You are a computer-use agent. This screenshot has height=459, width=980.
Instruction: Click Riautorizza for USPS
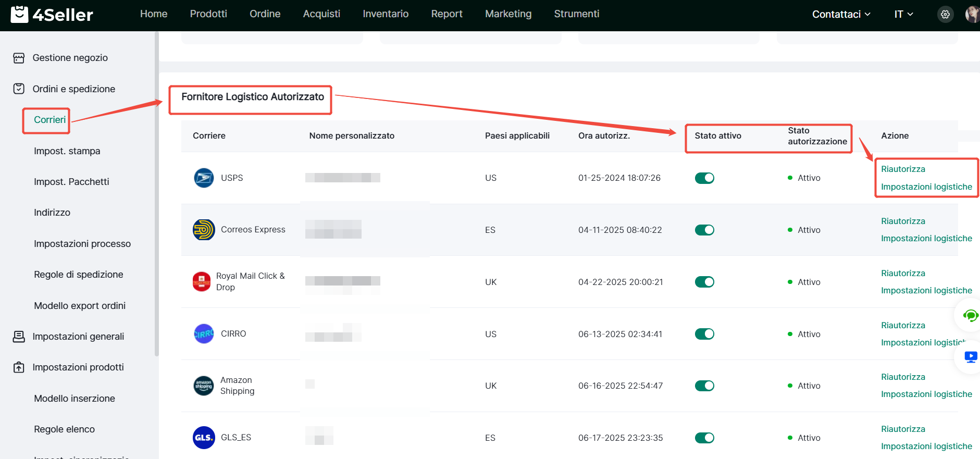pos(903,169)
